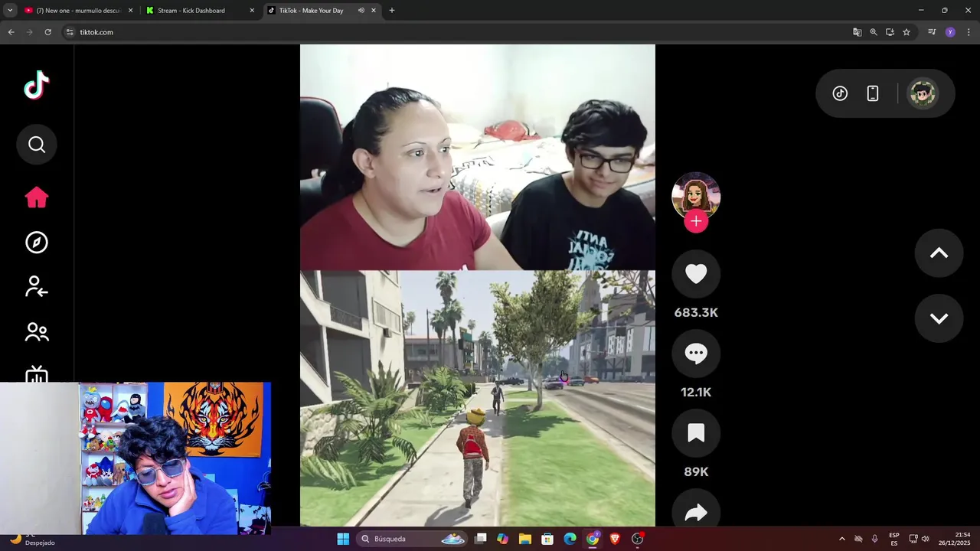Open site information icon in address bar
The image size is (980, 551).
click(70, 32)
